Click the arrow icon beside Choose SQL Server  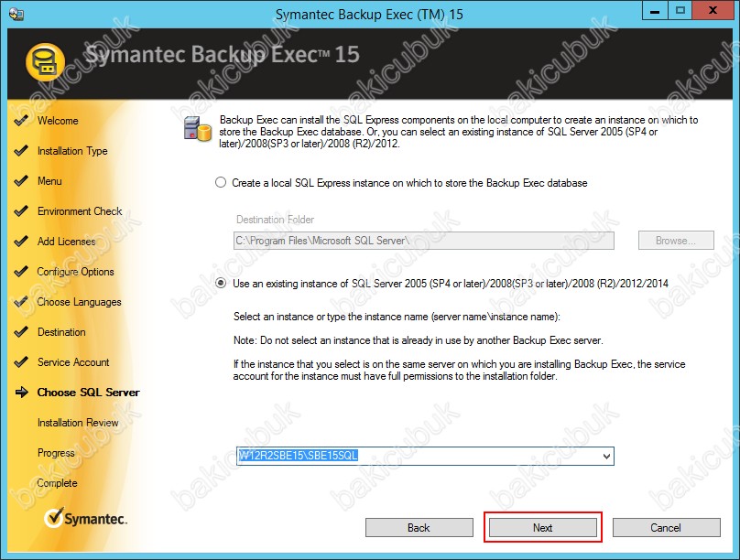coord(22,393)
